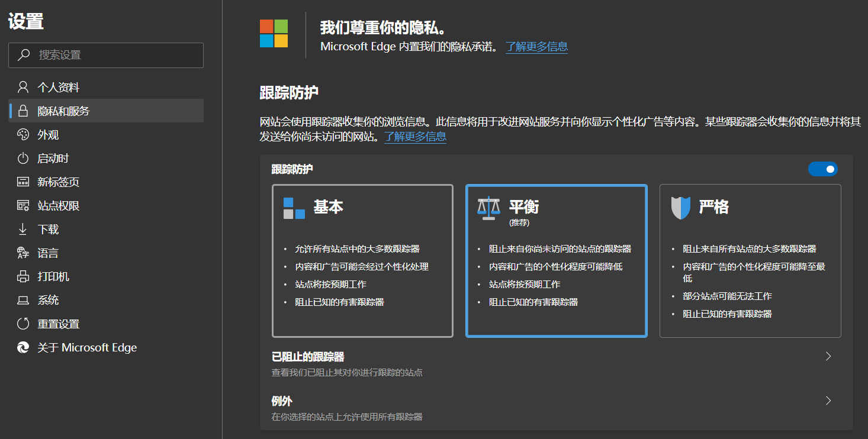The width and height of the screenshot is (868, 439).
Task: Click 了解更多信息 link under 跟踪防护 description
Action: tap(415, 137)
